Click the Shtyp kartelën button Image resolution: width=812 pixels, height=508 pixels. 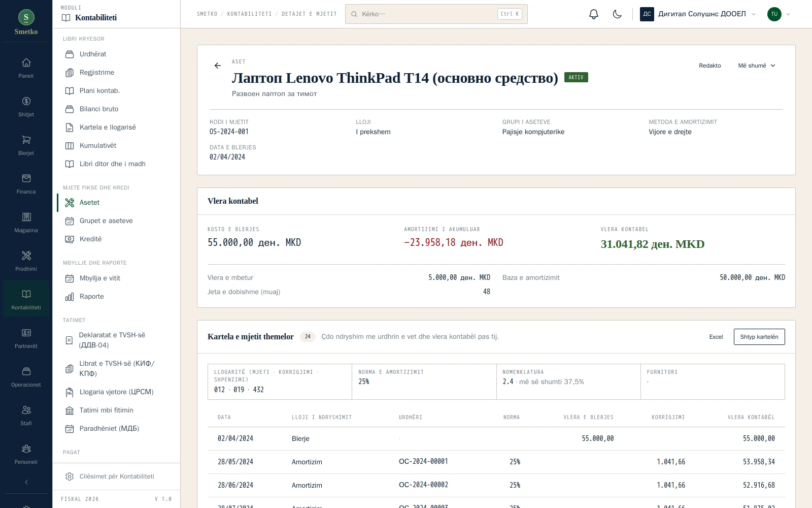pos(759,337)
